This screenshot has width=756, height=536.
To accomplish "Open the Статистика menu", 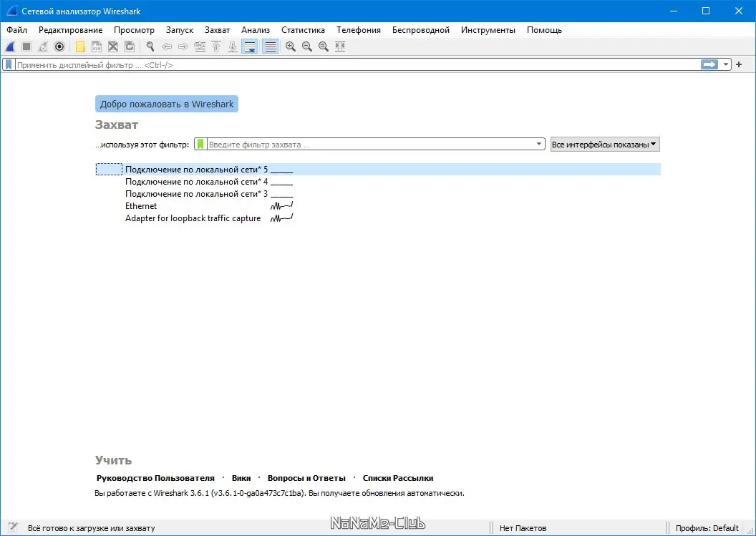I will 303,30.
